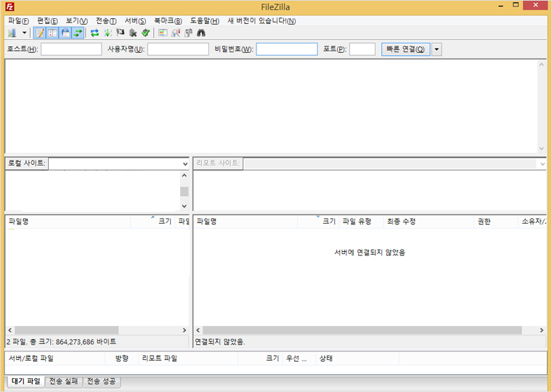This screenshot has width=552, height=392.
Task: Click the cancel current operation flag icon
Action: pos(121,33)
